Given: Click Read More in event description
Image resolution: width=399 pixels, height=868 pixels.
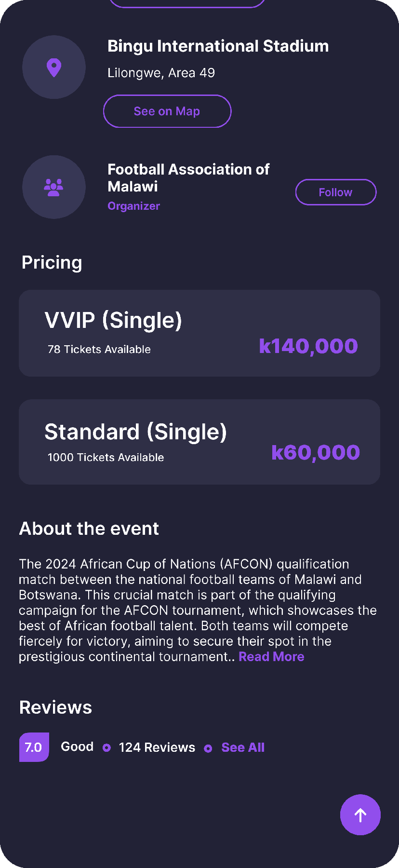Looking at the screenshot, I should (271, 657).
